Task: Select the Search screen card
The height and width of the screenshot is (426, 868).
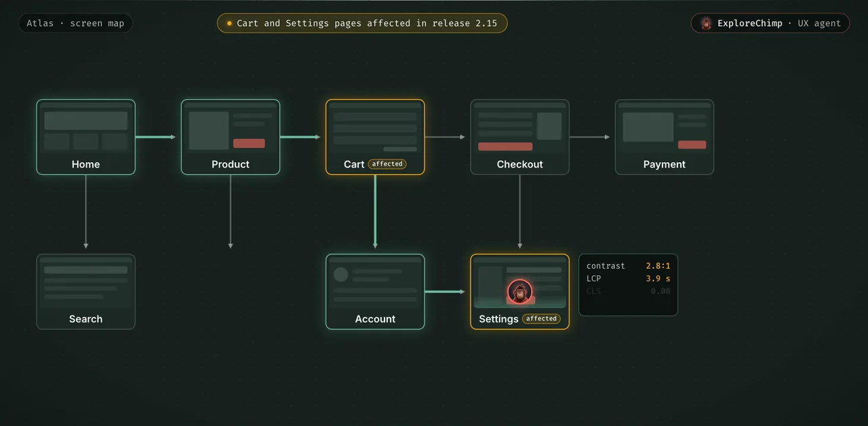Action: (x=85, y=292)
